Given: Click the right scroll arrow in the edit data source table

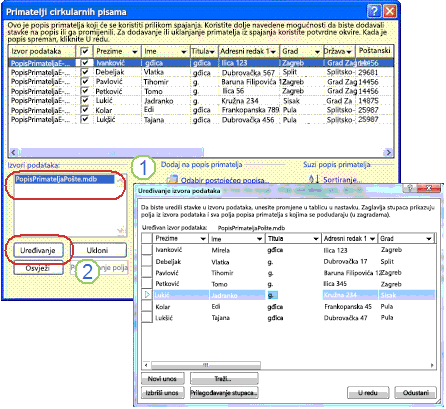Looking at the screenshot, I should pos(432,365).
